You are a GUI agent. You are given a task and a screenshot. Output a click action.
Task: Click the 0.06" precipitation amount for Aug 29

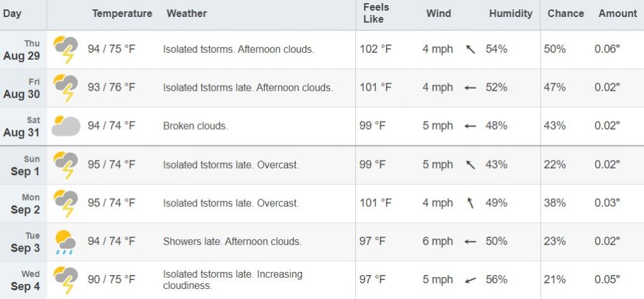[x=607, y=49]
